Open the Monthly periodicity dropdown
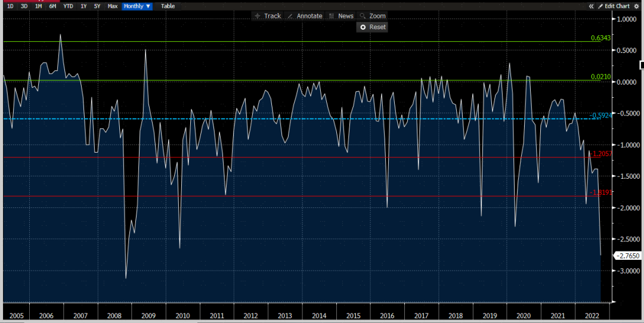This screenshot has height=323, width=644. coord(137,6)
